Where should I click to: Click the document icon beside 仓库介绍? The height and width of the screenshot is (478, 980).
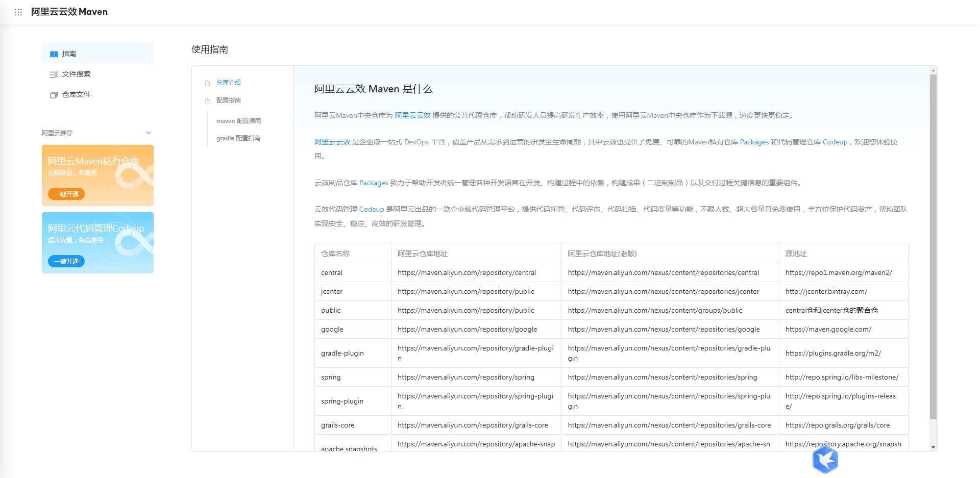tap(207, 83)
